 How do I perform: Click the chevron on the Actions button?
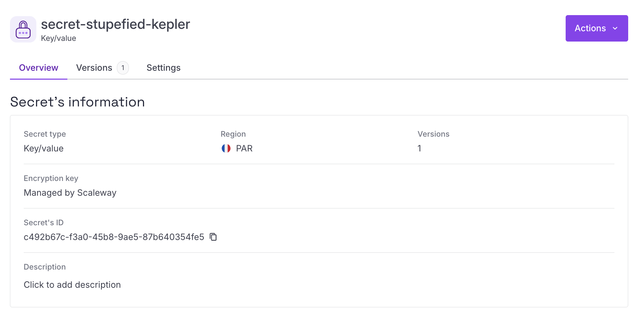point(615,28)
